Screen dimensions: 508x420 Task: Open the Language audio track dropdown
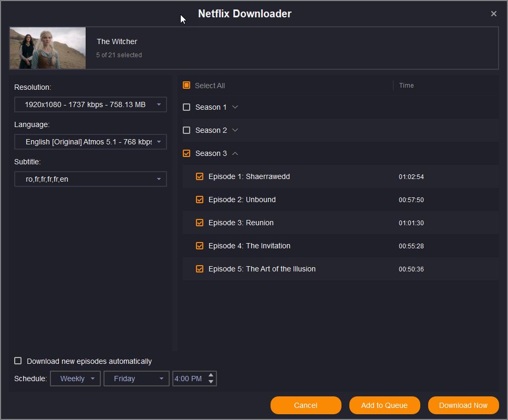click(90, 142)
